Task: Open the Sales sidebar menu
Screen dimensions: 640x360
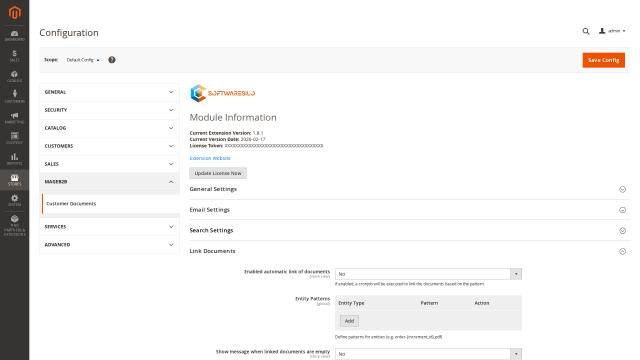Action: (14, 56)
